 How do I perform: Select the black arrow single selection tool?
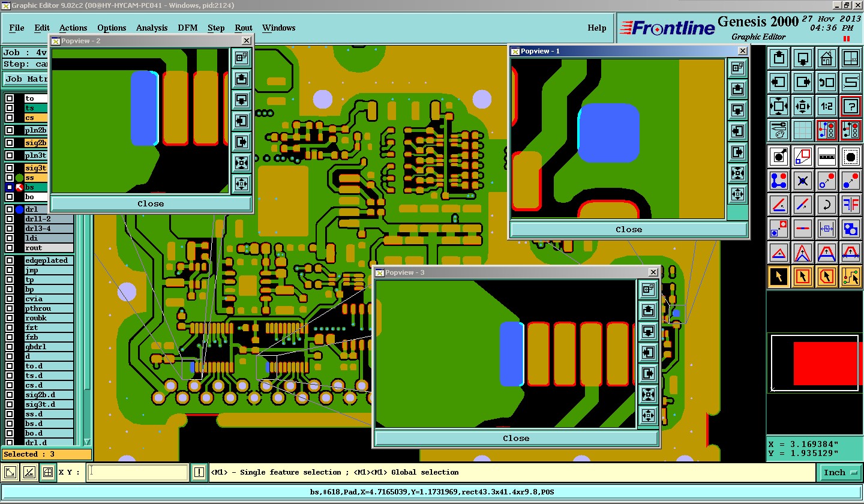[779, 277]
